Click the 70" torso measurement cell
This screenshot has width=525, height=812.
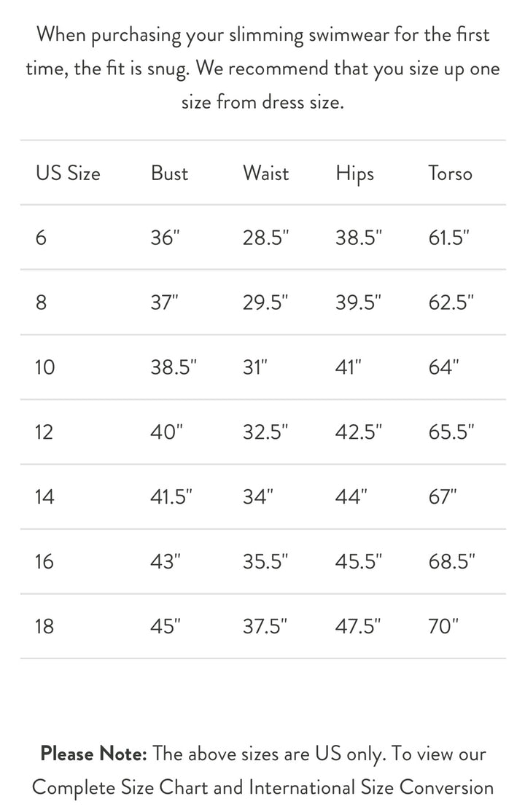(443, 626)
